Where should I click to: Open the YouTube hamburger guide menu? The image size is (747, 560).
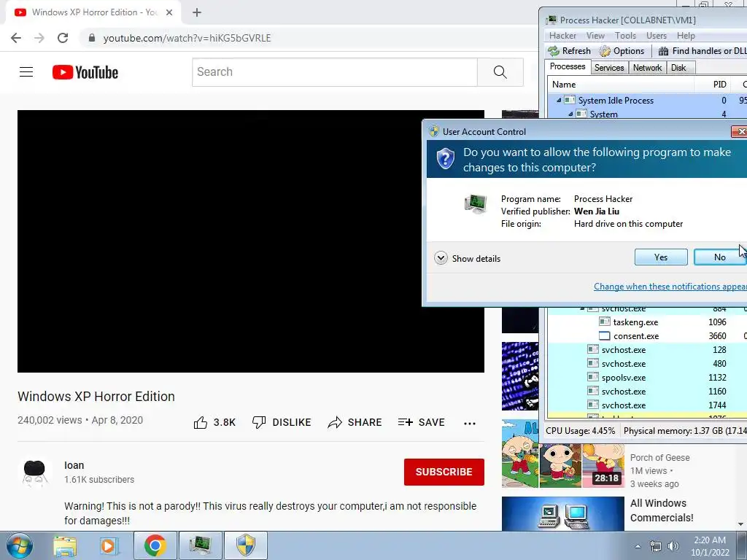(x=26, y=72)
